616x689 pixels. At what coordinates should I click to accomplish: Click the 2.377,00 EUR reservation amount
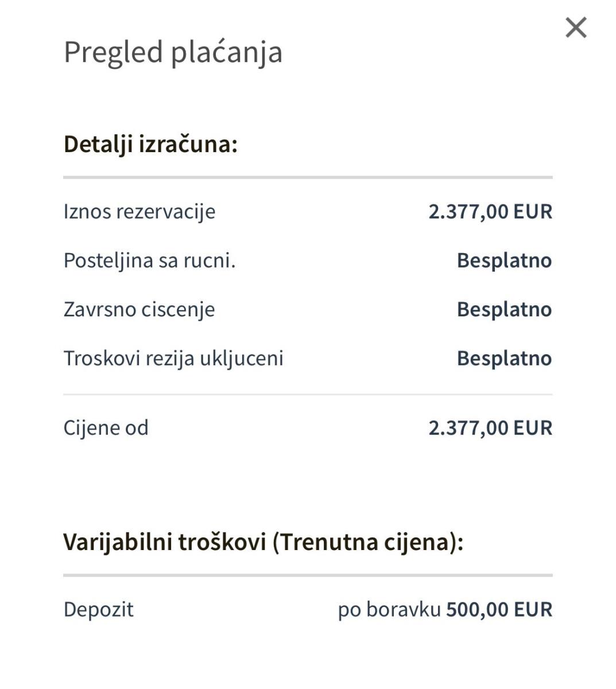click(490, 211)
